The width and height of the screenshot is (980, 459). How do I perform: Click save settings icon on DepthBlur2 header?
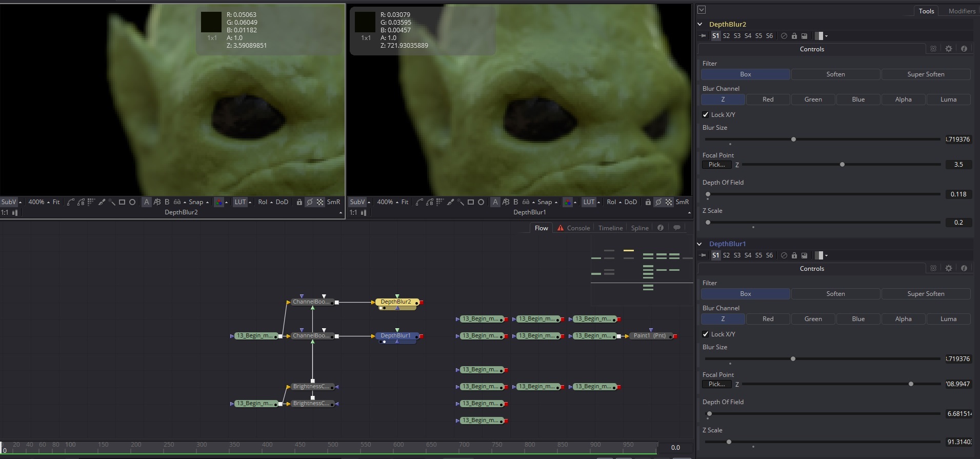[804, 36]
